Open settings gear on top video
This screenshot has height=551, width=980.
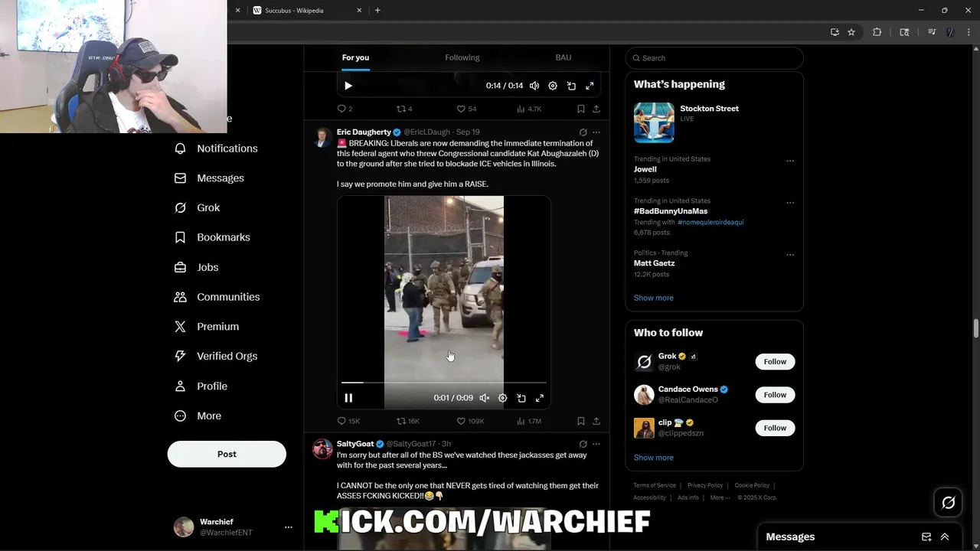click(553, 86)
